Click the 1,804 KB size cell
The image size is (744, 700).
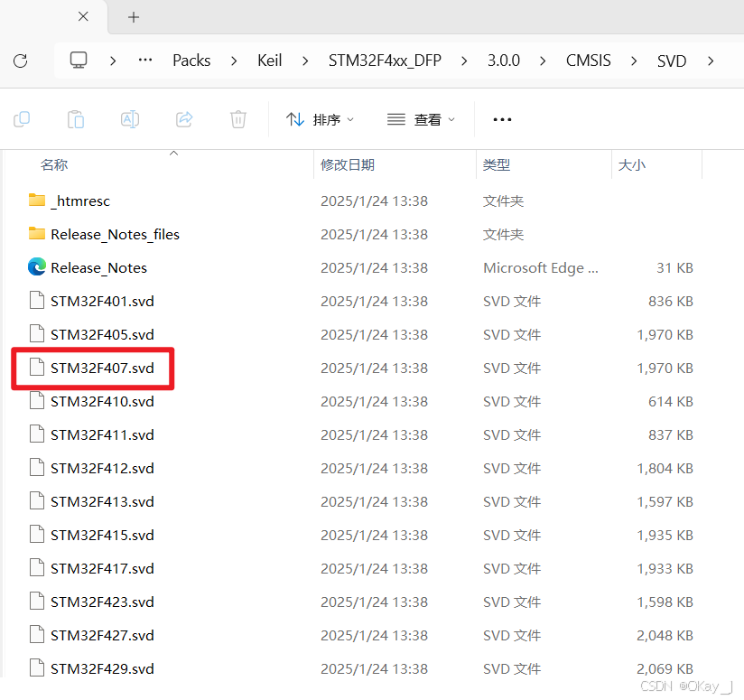[665, 468]
